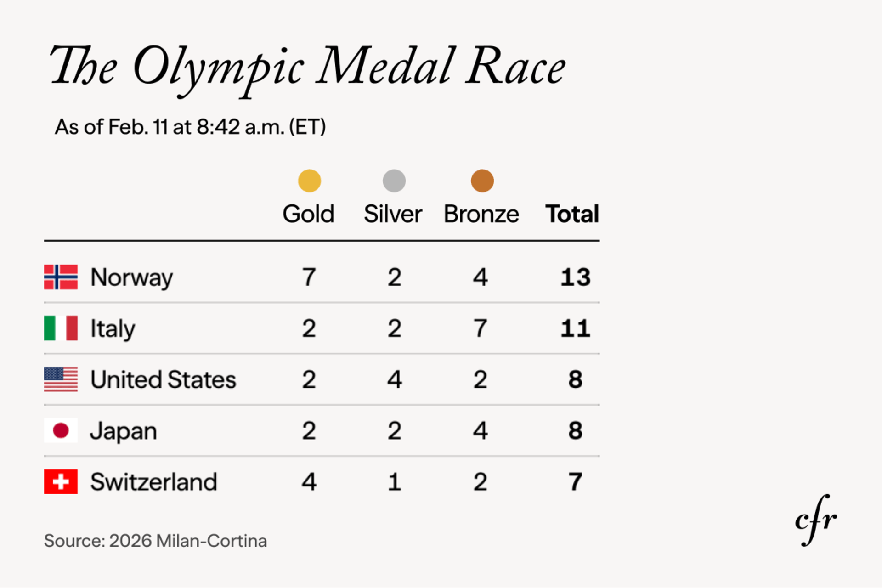Image resolution: width=882 pixels, height=588 pixels.
Task: Click the Japan flag icon
Action: click(61, 430)
